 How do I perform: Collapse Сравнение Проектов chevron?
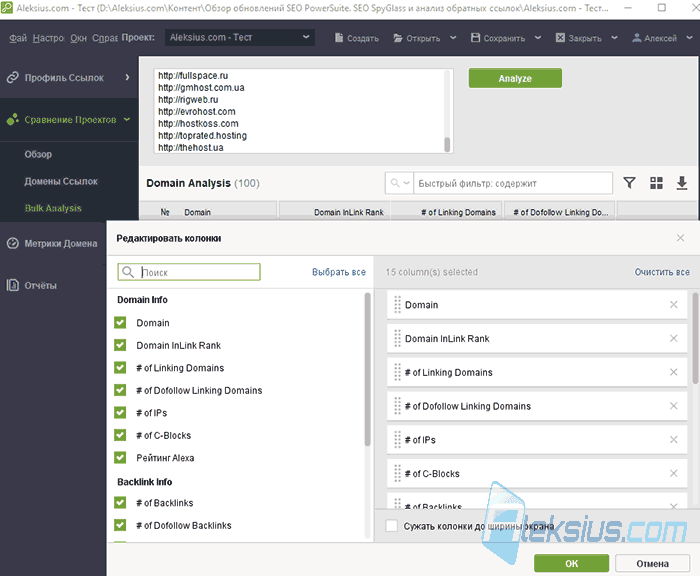[127, 119]
